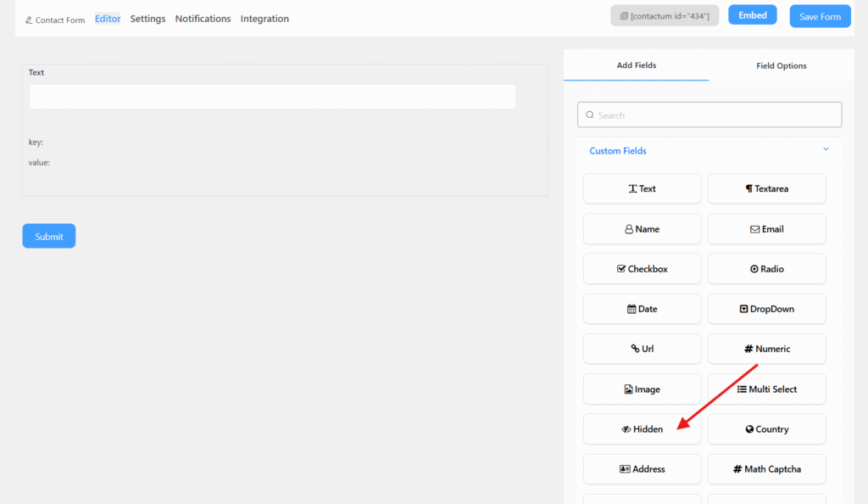Collapse the Custom Fields section chevron
The width and height of the screenshot is (868, 504).
(x=826, y=150)
